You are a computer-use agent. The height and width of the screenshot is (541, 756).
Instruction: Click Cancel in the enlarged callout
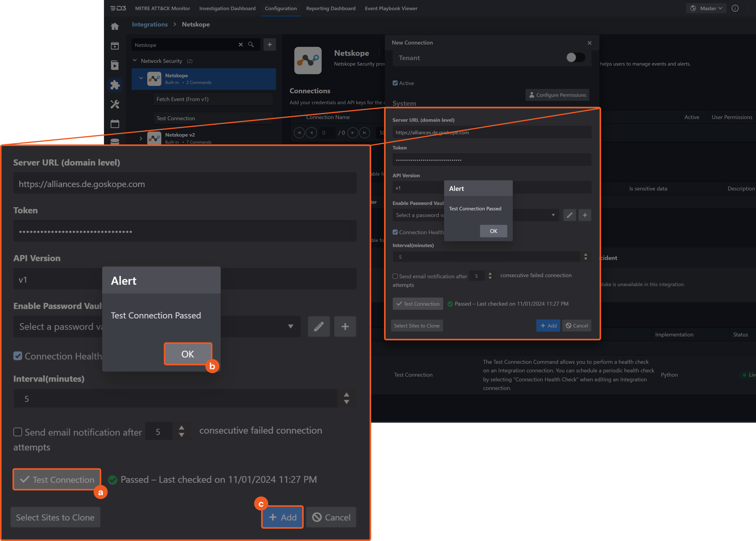tap(331, 517)
